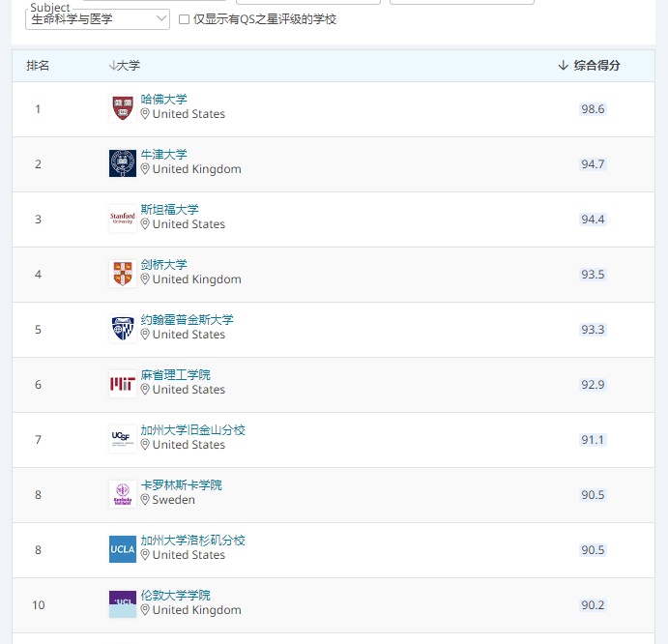Click sort arrow next to 综合得分

click(x=564, y=65)
